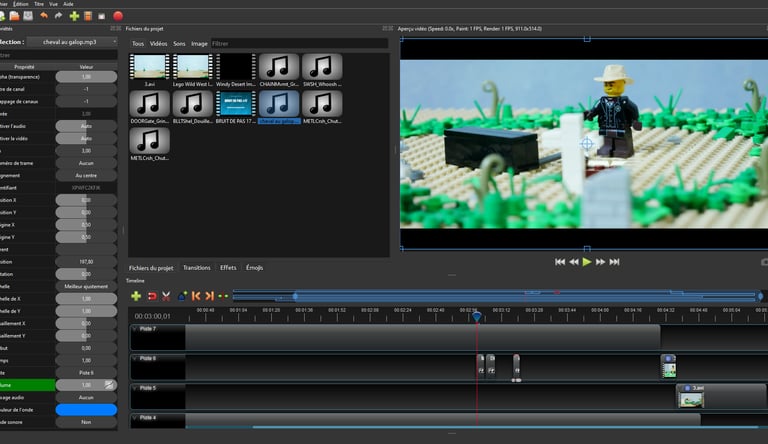Open the Édition menu
Image resolution: width=768 pixels, height=444 pixels.
pos(21,3)
